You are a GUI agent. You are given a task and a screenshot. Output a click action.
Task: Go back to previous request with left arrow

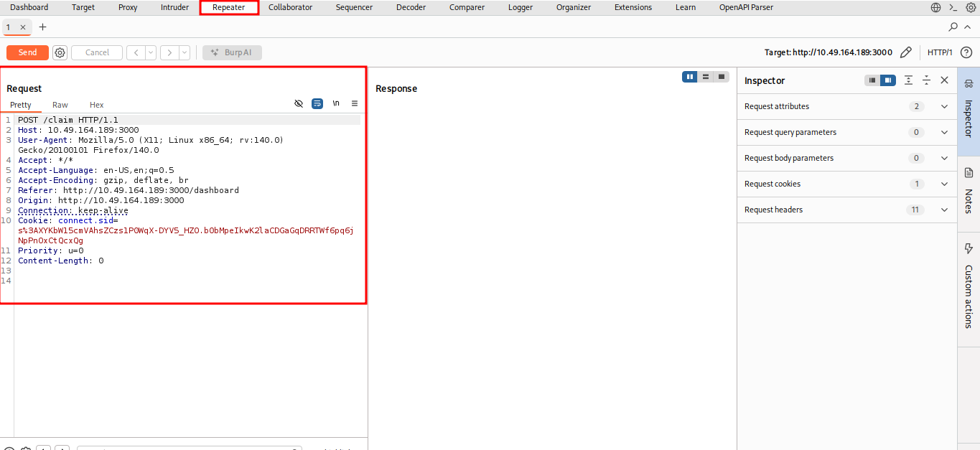pyautogui.click(x=136, y=52)
